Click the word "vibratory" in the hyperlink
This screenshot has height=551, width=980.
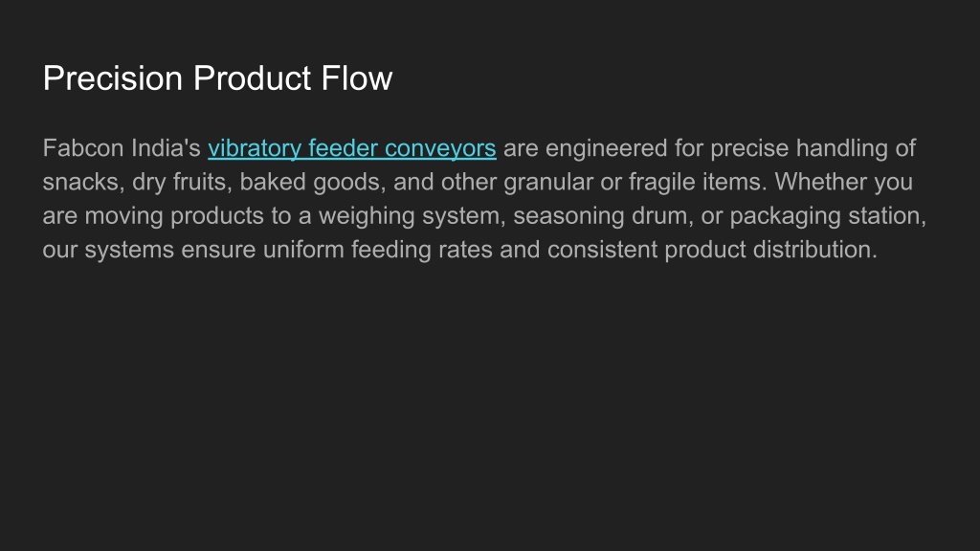click(255, 149)
